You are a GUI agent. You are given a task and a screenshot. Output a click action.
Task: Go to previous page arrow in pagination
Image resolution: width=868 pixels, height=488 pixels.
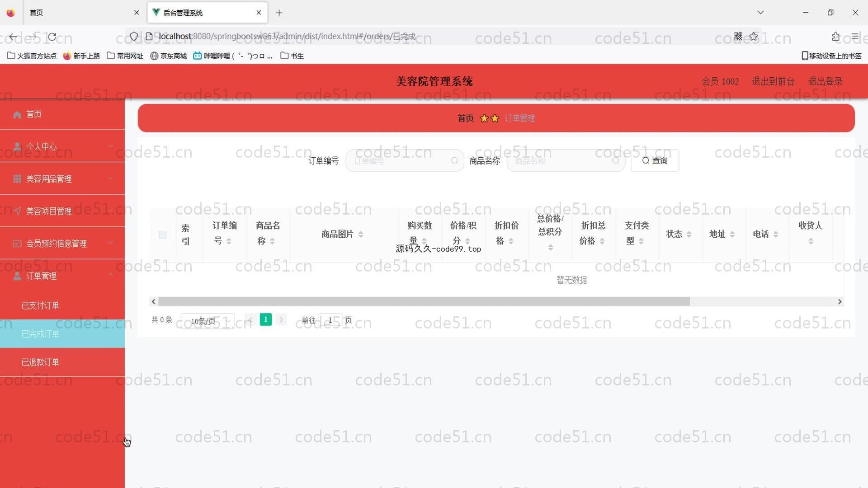250,320
